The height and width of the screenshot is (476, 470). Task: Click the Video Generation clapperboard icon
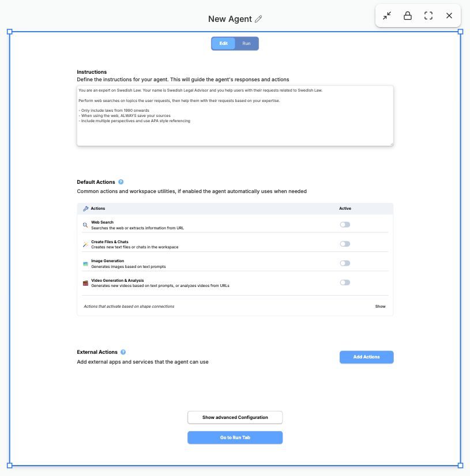point(85,283)
